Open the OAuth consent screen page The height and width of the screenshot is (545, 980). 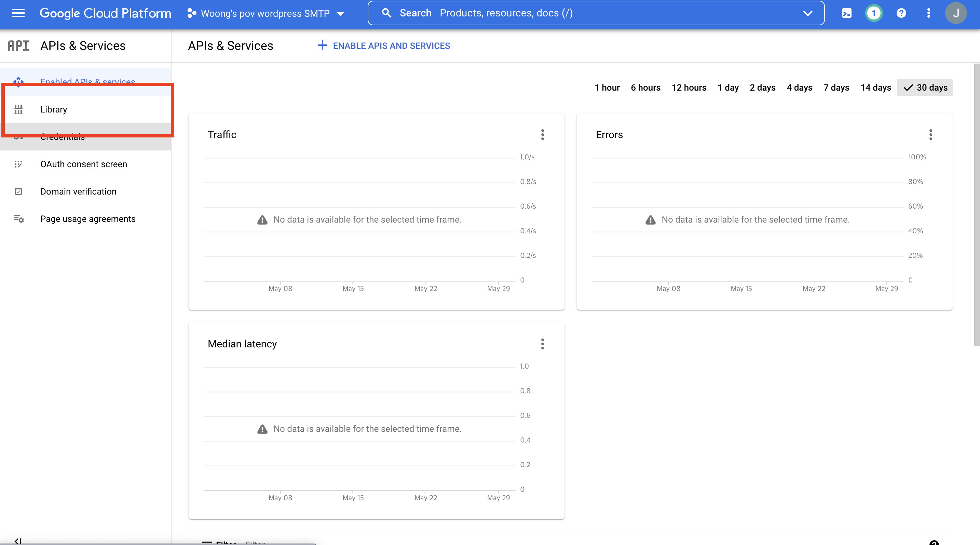[84, 164]
